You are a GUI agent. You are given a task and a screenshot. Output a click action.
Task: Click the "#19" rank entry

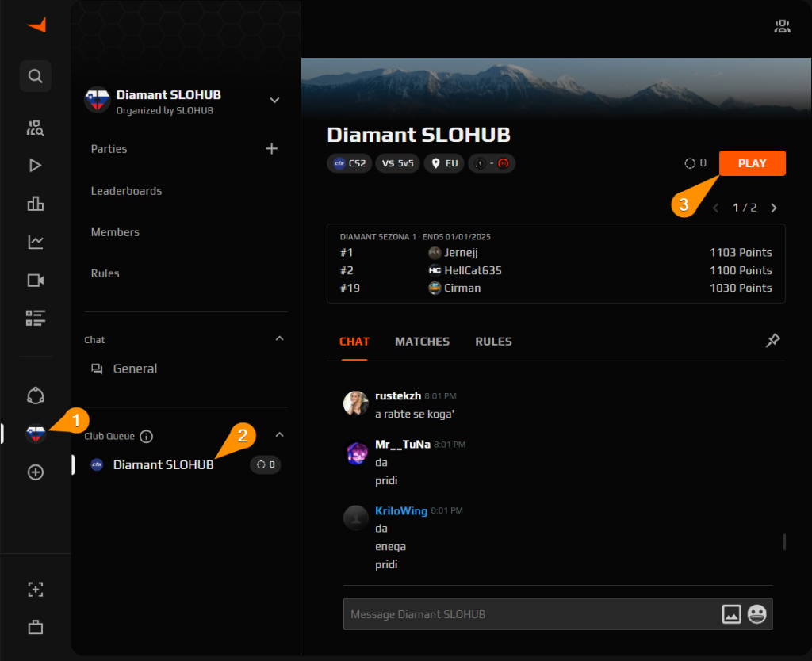tap(350, 288)
